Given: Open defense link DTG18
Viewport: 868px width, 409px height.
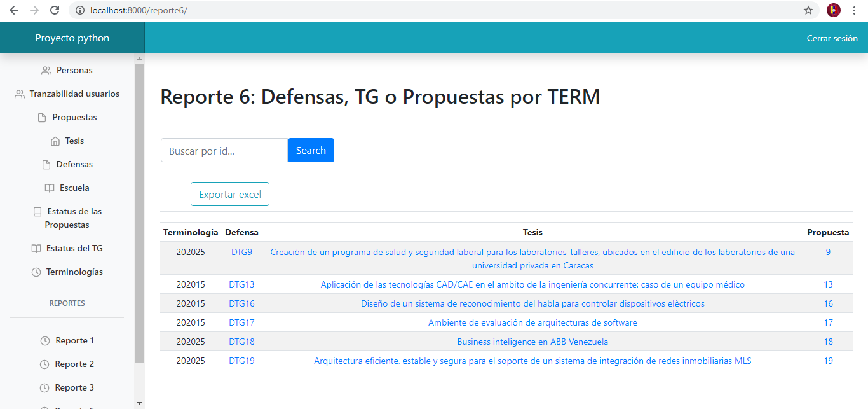Looking at the screenshot, I should click(x=241, y=342).
